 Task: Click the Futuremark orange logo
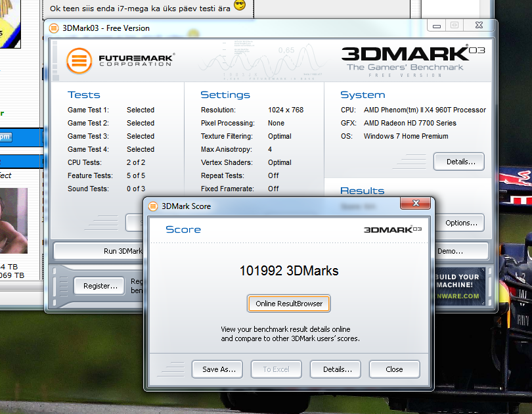coord(79,60)
